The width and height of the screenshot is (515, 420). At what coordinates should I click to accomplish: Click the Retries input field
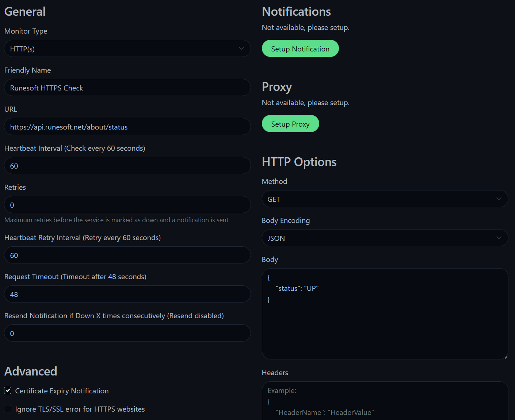[x=127, y=204]
